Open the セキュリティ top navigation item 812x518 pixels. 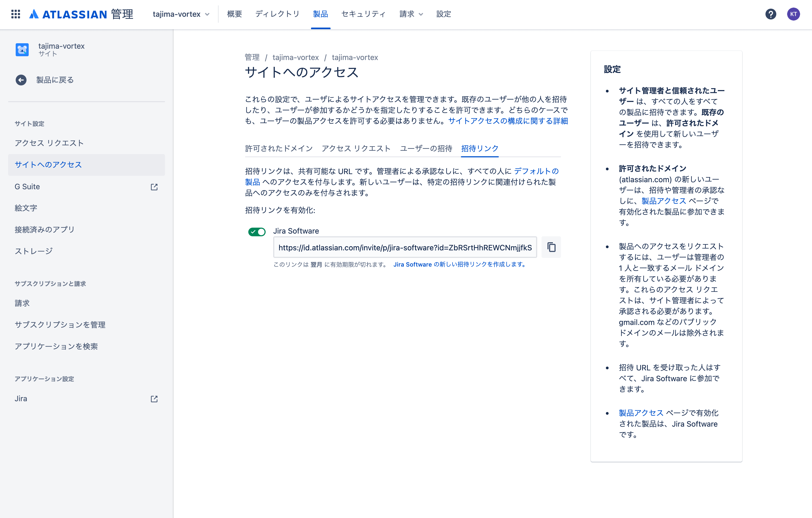pyautogui.click(x=364, y=14)
